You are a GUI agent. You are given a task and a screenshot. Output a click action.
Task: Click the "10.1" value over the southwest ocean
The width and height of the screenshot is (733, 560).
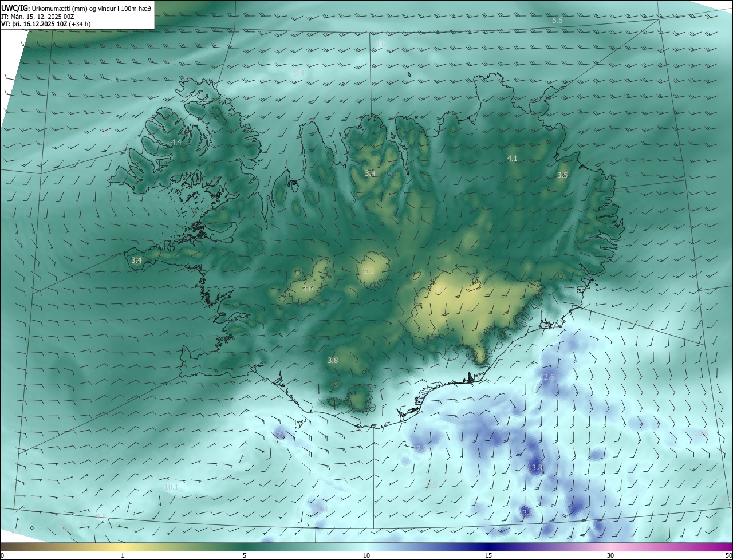click(171, 487)
